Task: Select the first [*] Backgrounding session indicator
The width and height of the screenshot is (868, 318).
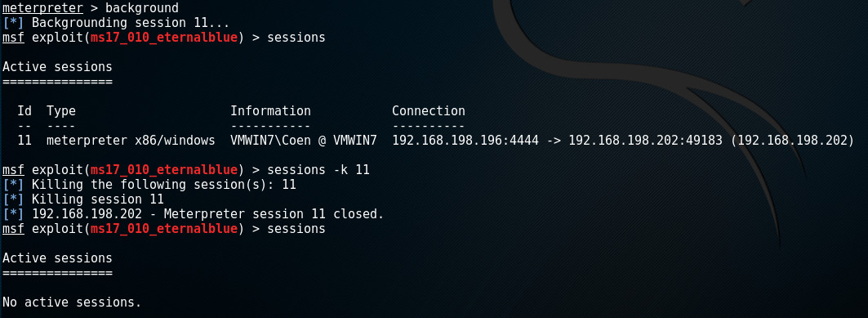Action: (x=13, y=23)
